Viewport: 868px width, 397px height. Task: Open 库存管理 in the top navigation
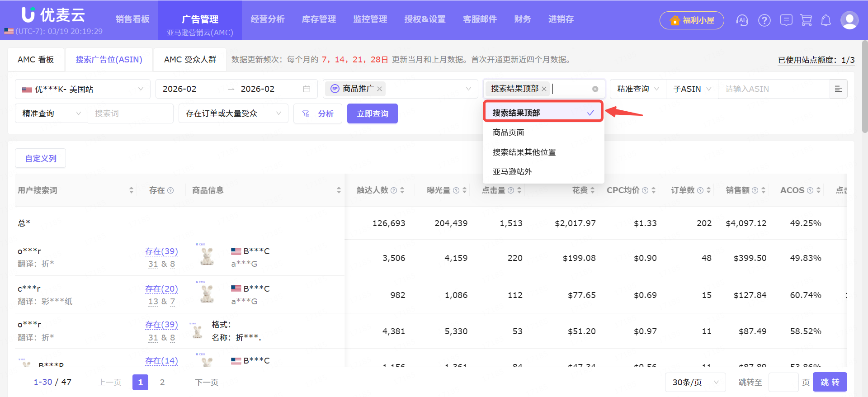[319, 19]
